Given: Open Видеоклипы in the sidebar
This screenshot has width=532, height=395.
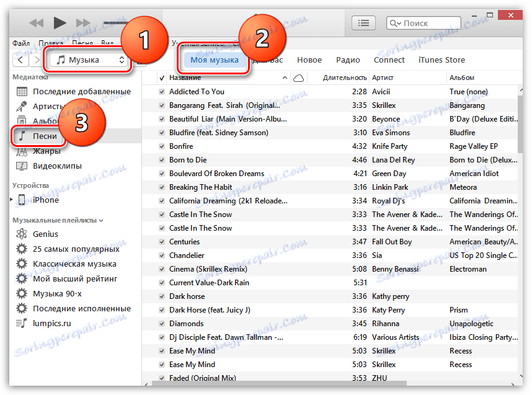Looking at the screenshot, I should tap(57, 166).
